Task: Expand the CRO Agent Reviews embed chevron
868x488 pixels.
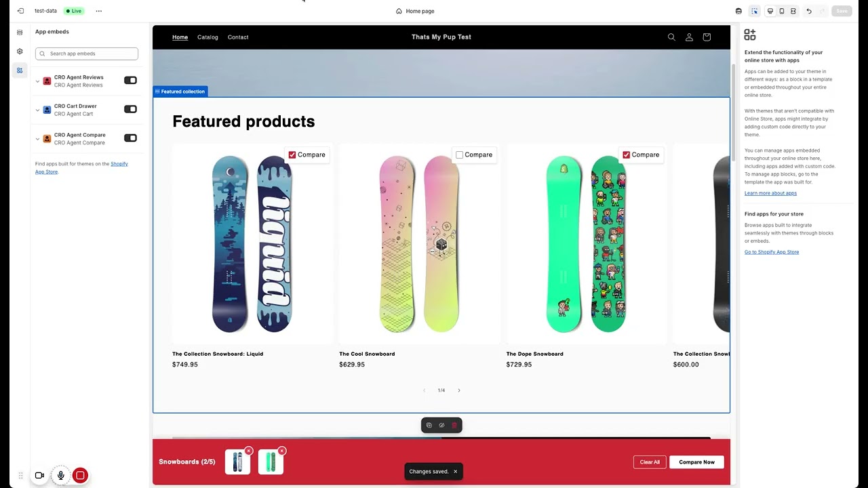Action: (x=38, y=81)
